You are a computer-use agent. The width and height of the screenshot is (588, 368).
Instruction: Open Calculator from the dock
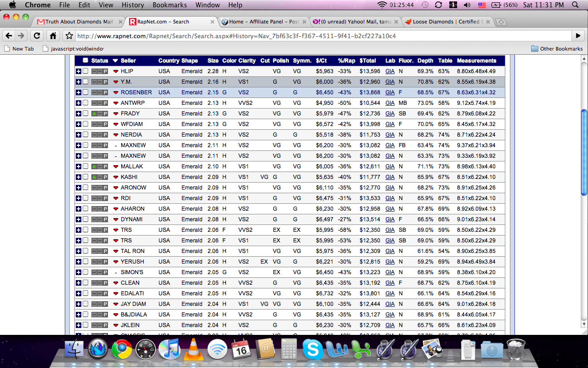[289, 350]
